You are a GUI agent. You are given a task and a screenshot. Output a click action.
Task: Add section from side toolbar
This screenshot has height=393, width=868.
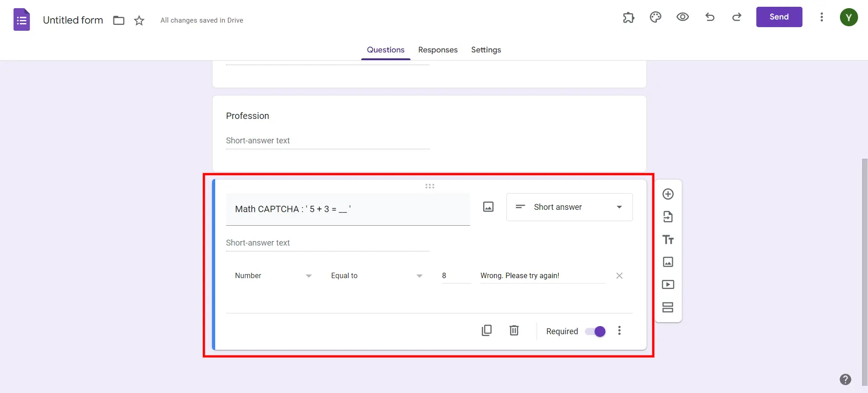[x=668, y=308]
